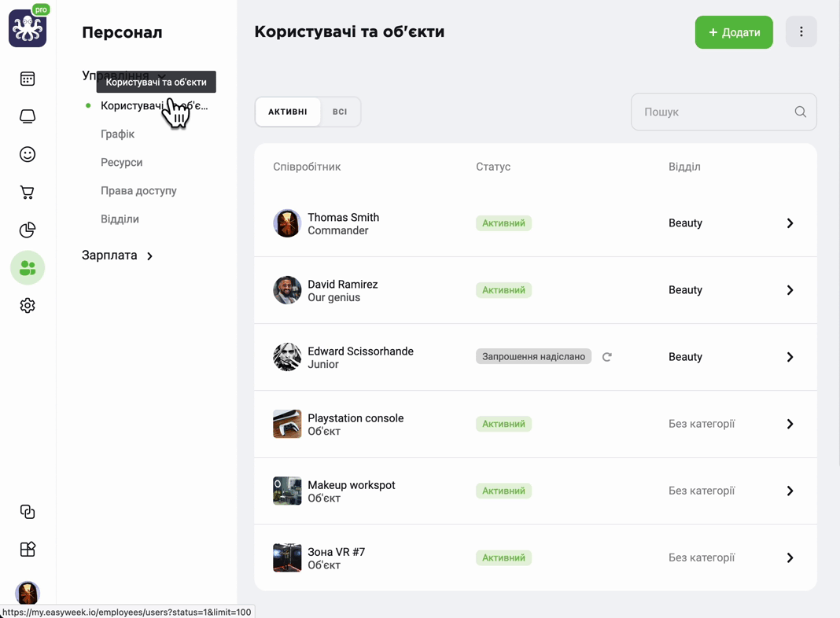Image resolution: width=840 pixels, height=618 pixels.
Task: Open Користувачі та об'єкти menu item
Action: coord(154,106)
